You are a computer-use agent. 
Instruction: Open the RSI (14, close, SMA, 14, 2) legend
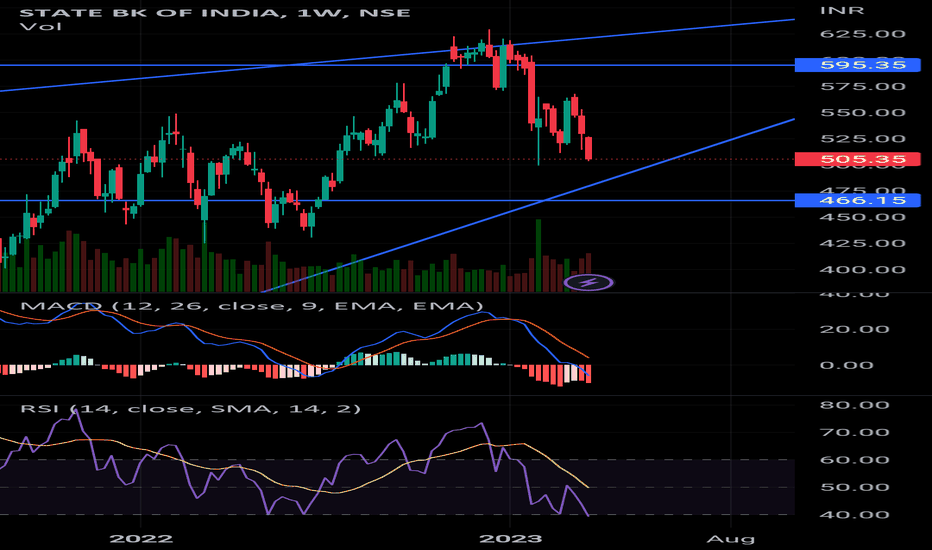tap(190, 408)
